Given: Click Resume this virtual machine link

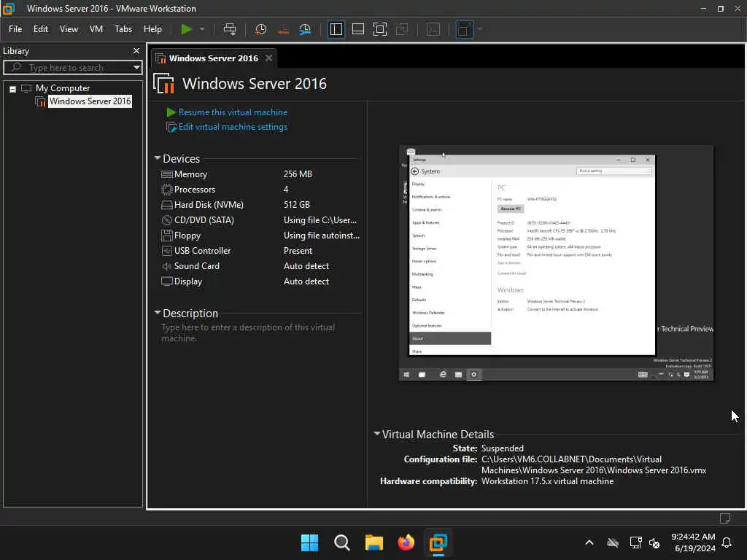Looking at the screenshot, I should pos(233,112).
